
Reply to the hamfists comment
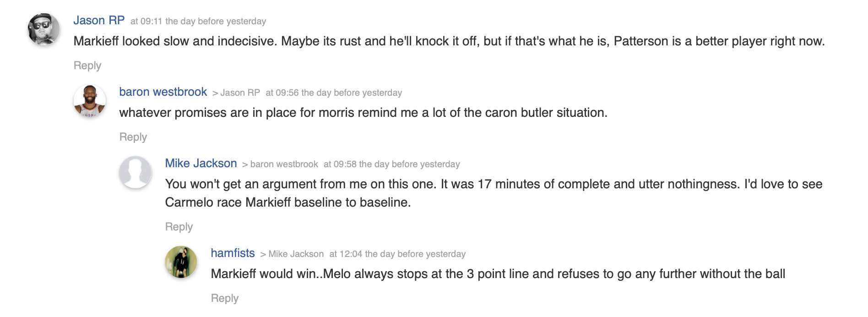point(225,298)
